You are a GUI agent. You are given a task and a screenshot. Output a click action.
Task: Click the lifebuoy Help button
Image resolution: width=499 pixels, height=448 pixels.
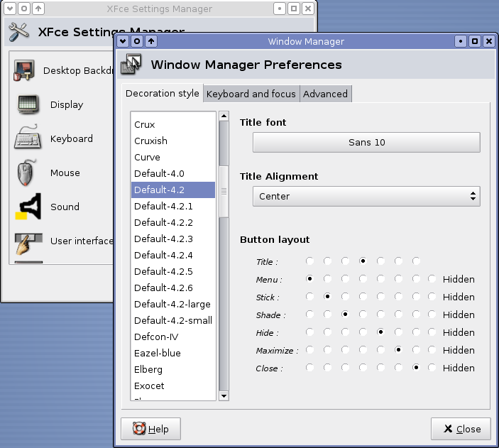click(x=150, y=429)
